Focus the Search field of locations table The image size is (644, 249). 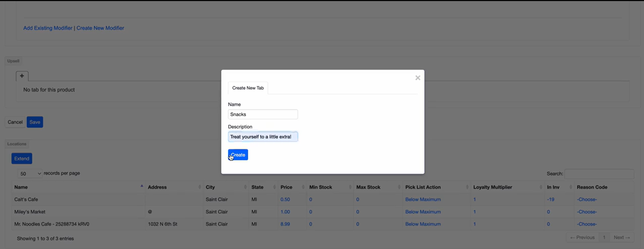599,174
